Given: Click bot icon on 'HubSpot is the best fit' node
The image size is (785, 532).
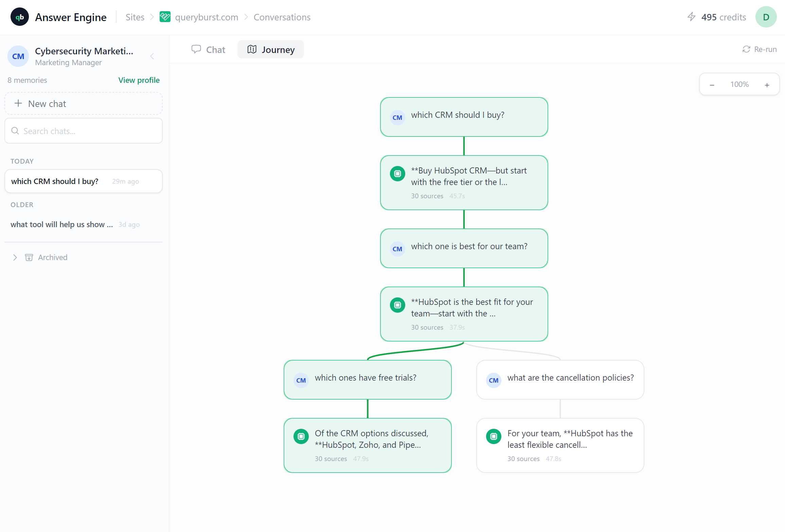Looking at the screenshot, I should pos(397,305).
